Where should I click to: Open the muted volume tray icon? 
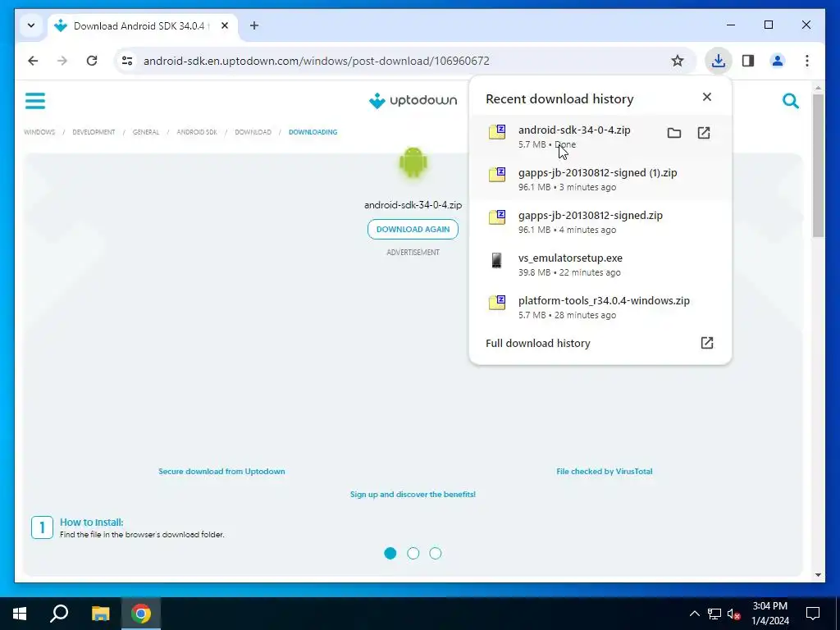point(734,614)
